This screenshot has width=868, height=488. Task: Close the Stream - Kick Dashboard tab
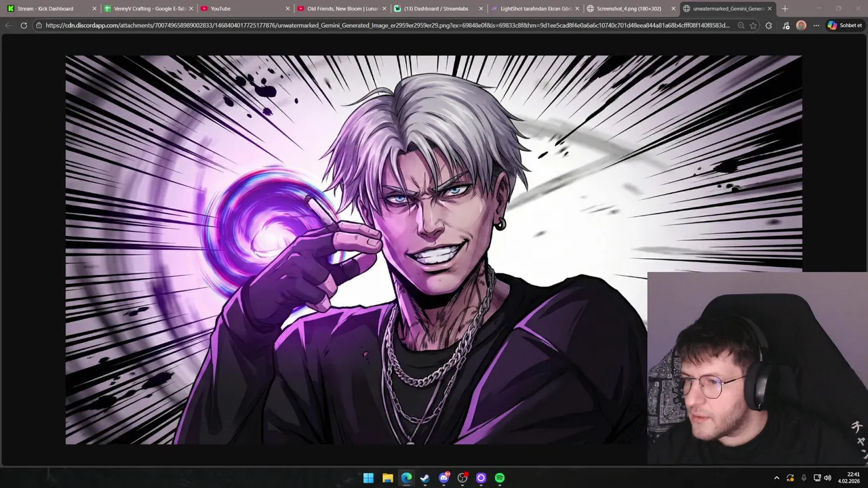pyautogui.click(x=94, y=9)
